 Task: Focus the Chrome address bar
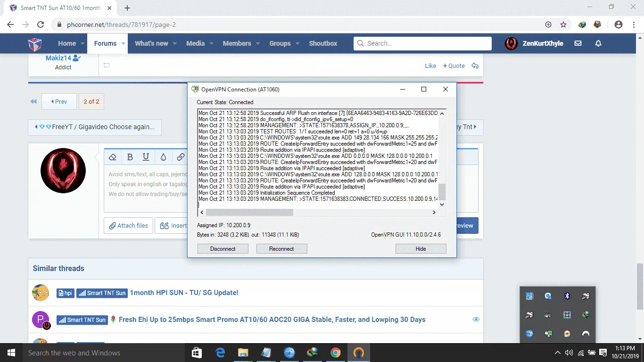tap(302, 25)
